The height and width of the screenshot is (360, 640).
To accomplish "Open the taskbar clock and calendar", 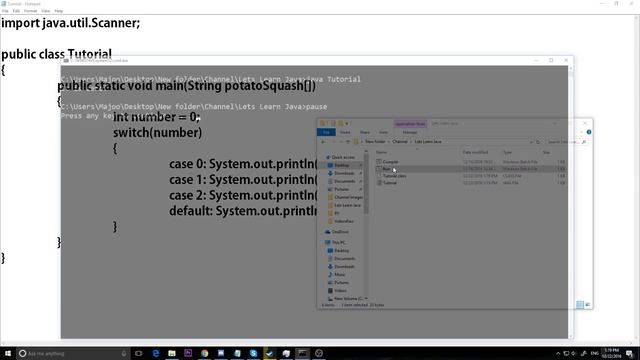I will (611, 353).
